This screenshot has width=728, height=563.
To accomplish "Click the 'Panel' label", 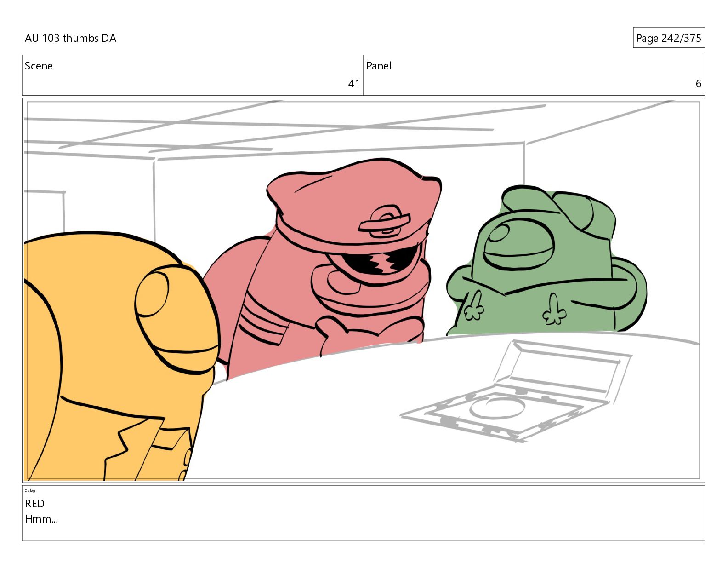I will click(x=379, y=66).
